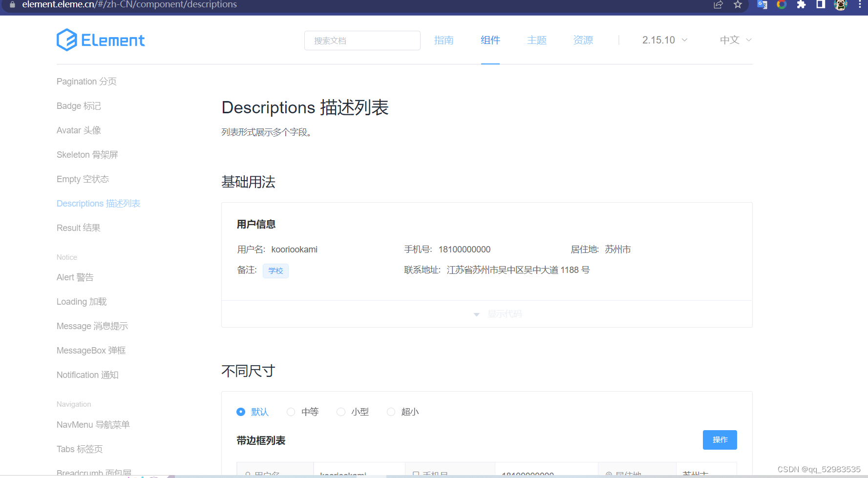Click the blue 操作 button
Image resolution: width=868 pixels, height=478 pixels.
click(720, 439)
